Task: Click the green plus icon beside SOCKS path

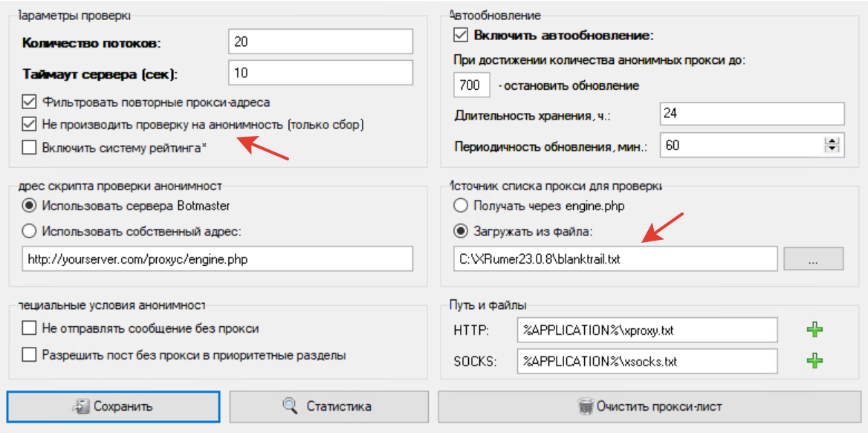Action: tap(814, 362)
